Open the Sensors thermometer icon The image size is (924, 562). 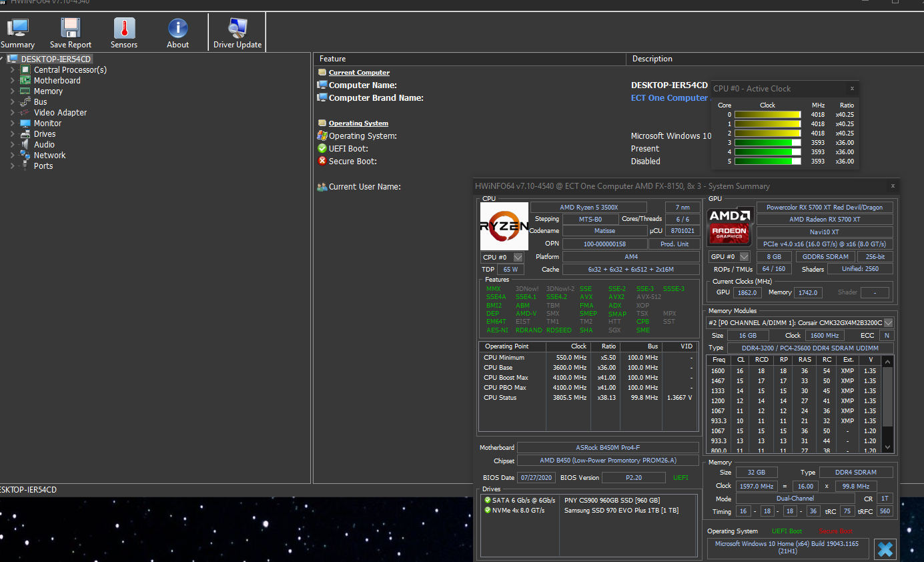tap(124, 28)
